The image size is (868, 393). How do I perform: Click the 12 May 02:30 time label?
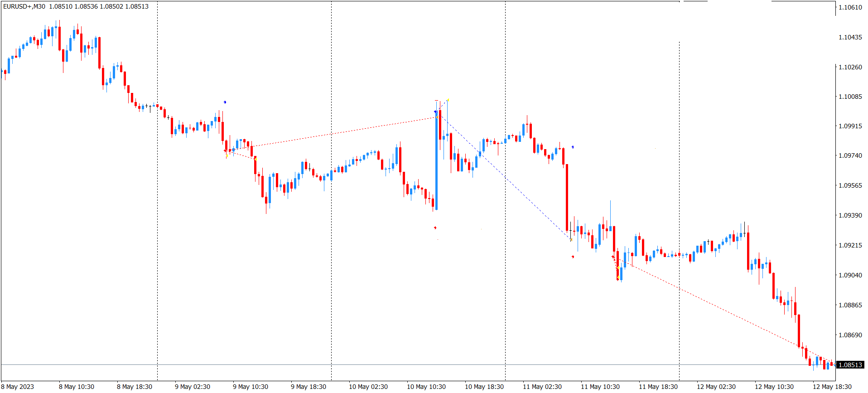[716, 387]
